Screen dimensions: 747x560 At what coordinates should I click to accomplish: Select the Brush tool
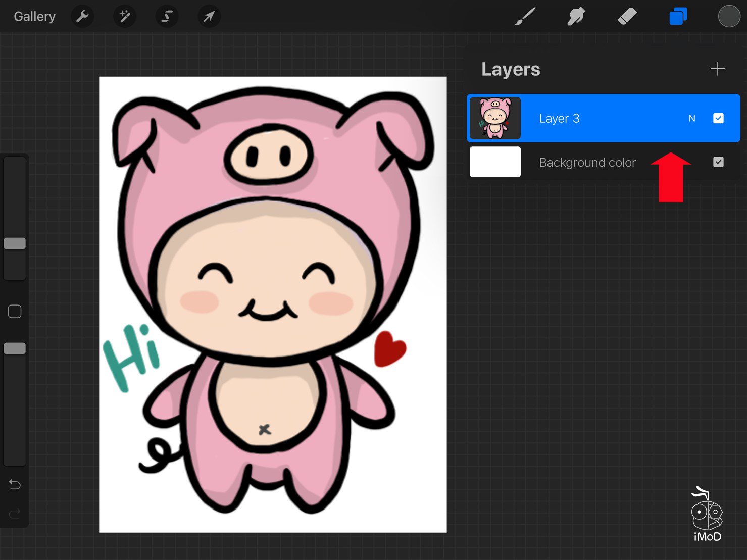pos(525,17)
